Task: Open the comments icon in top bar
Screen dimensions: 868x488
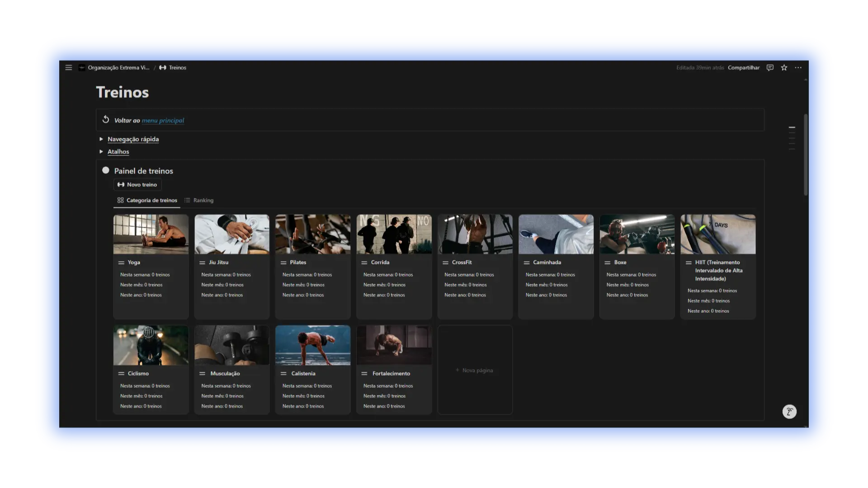Action: (x=770, y=68)
